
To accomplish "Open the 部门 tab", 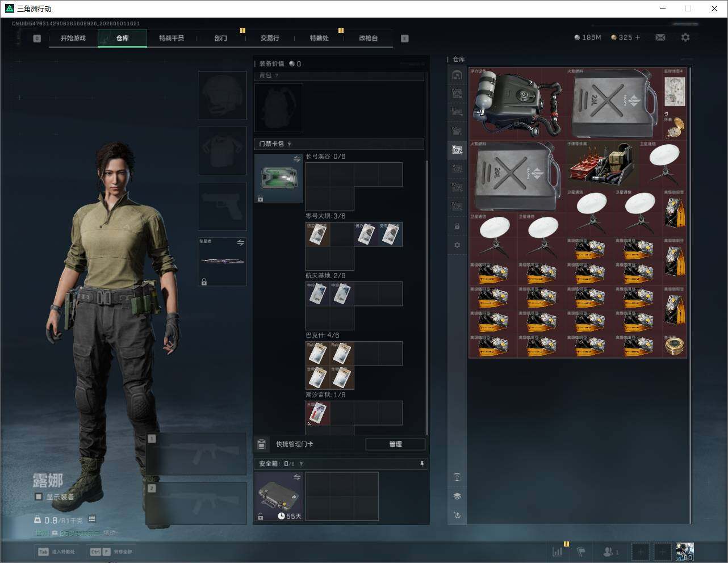I will [x=221, y=38].
